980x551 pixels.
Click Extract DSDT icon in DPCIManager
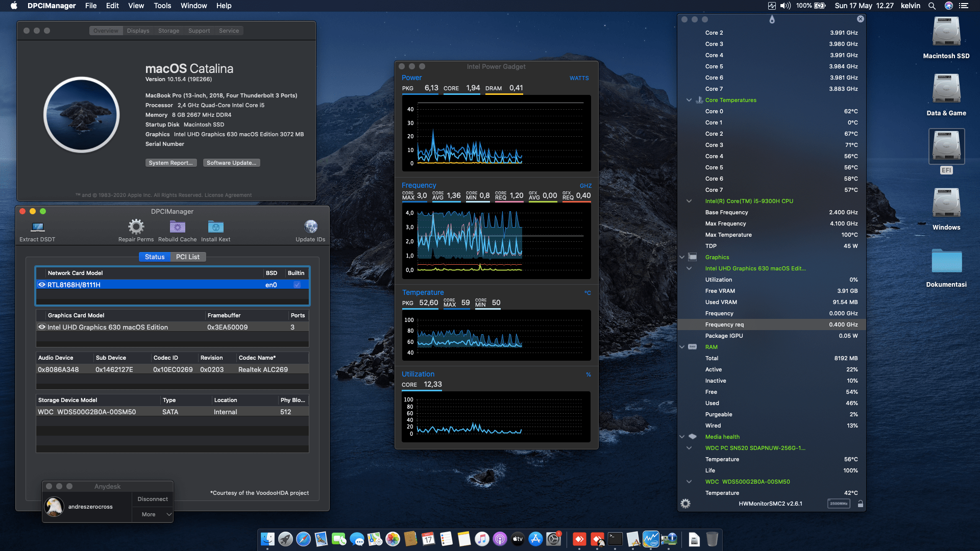pos(37,227)
